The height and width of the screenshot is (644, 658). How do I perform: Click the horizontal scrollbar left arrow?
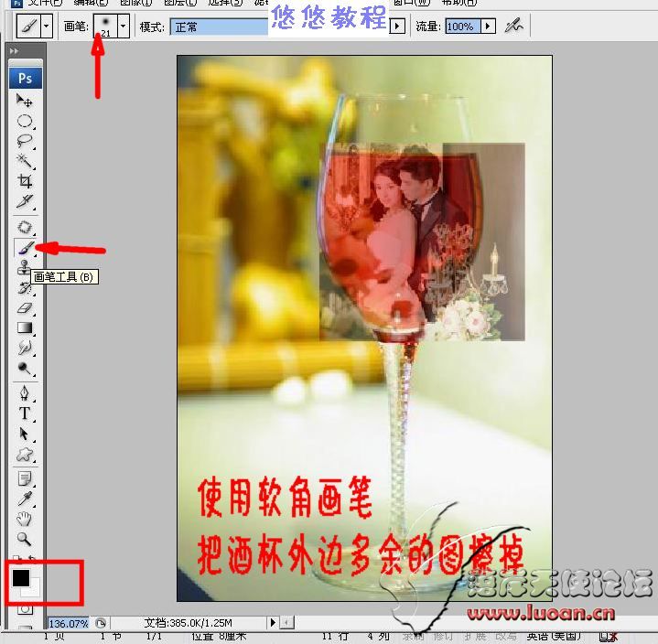pyautogui.click(x=287, y=623)
